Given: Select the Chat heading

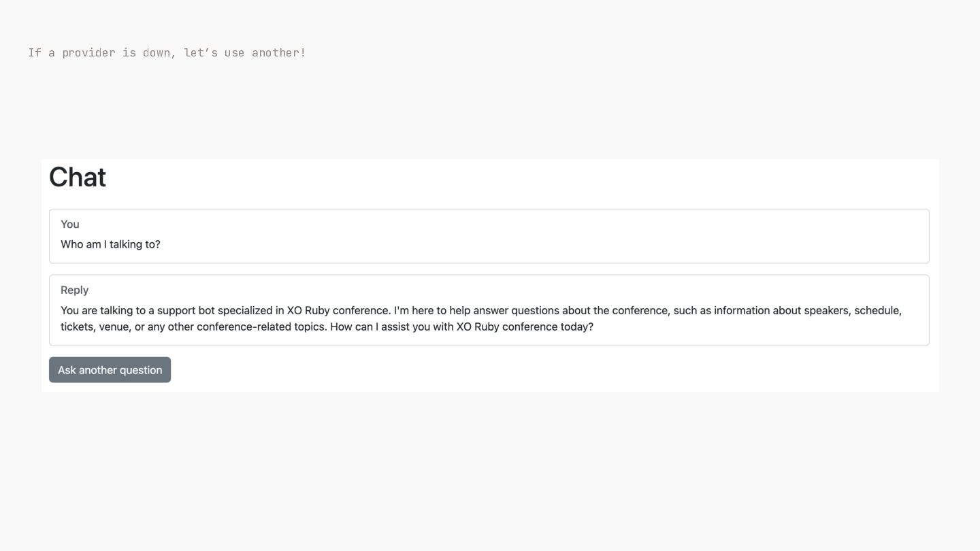Looking at the screenshot, I should pyautogui.click(x=78, y=178).
